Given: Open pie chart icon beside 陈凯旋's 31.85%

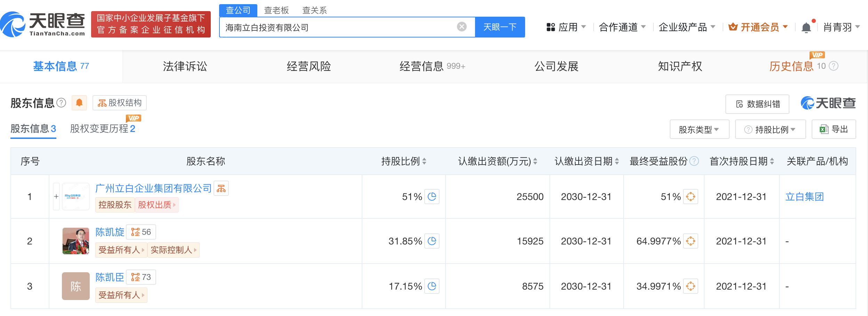Looking at the screenshot, I should coord(432,241).
